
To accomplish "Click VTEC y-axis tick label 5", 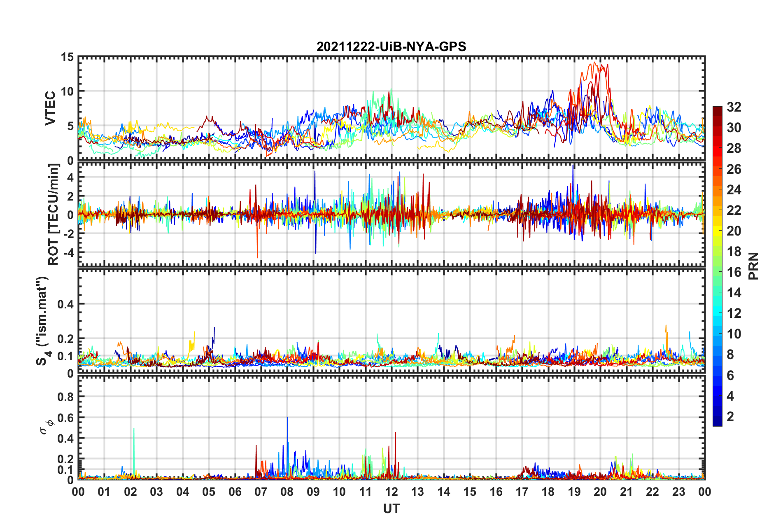I will 70,126.
